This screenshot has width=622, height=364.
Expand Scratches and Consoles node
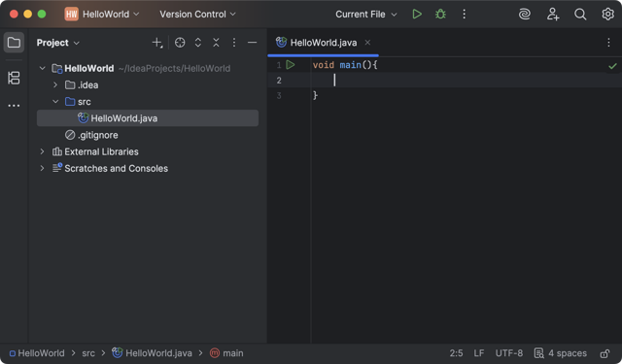43,168
